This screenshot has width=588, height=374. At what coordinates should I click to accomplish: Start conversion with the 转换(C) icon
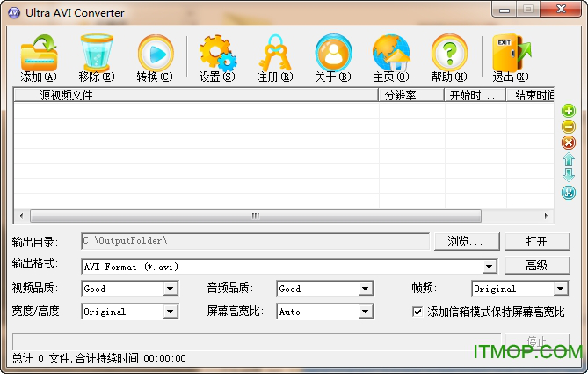(156, 53)
